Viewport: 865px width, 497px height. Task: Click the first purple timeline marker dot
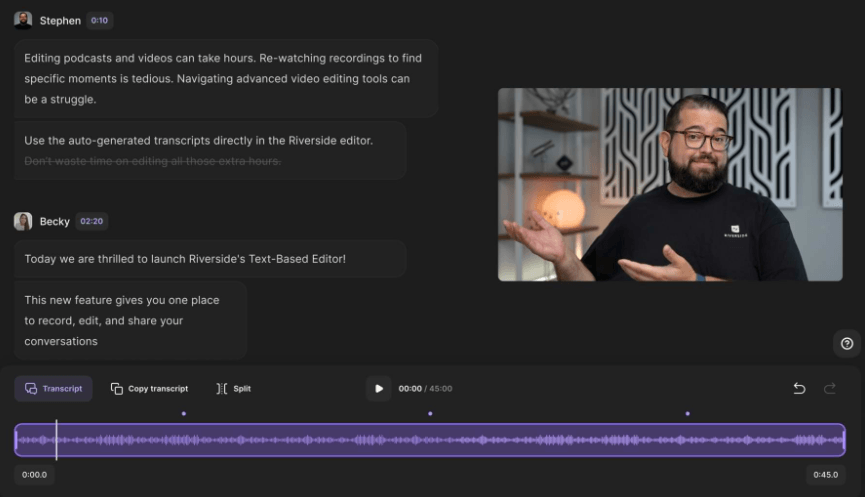pos(184,414)
